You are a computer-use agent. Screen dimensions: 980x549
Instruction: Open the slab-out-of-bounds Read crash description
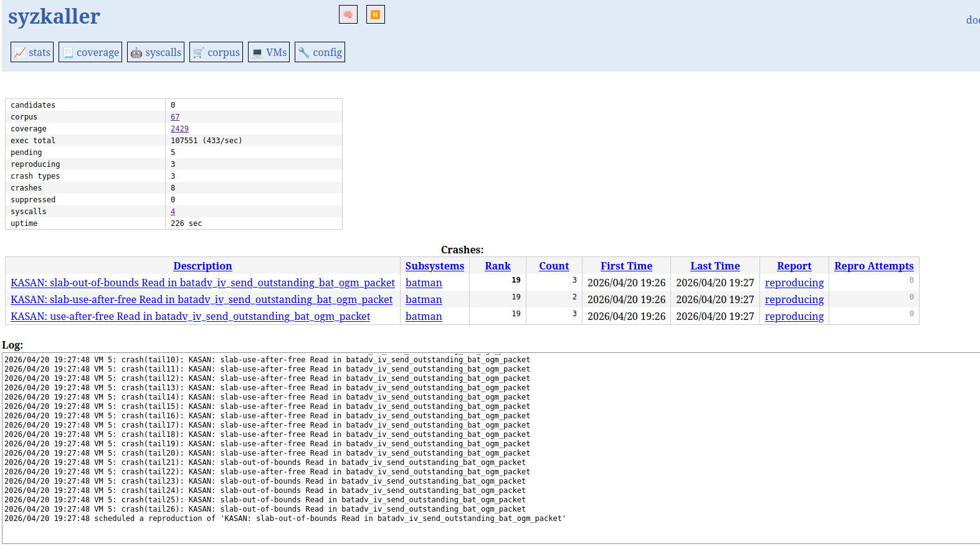[x=202, y=283]
